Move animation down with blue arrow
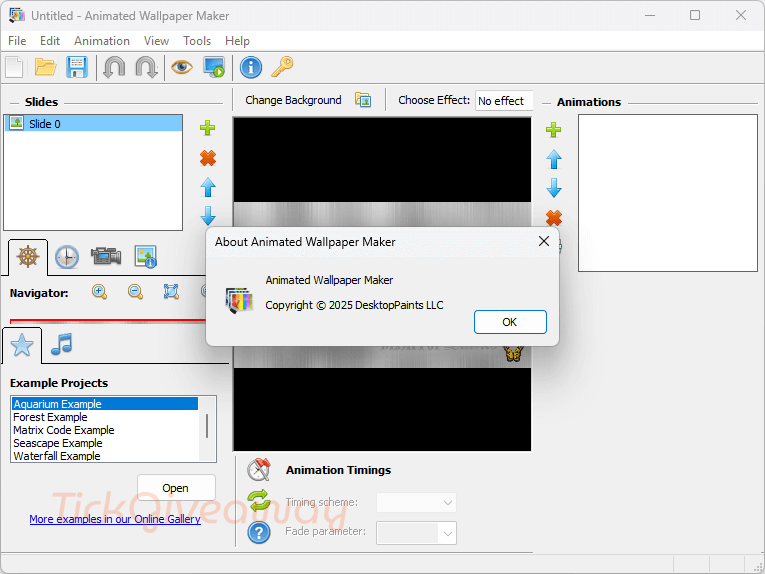 tap(554, 188)
